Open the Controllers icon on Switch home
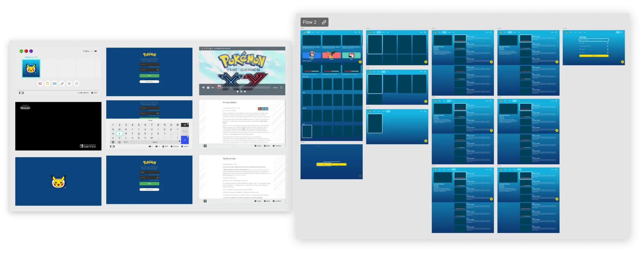 [62, 84]
